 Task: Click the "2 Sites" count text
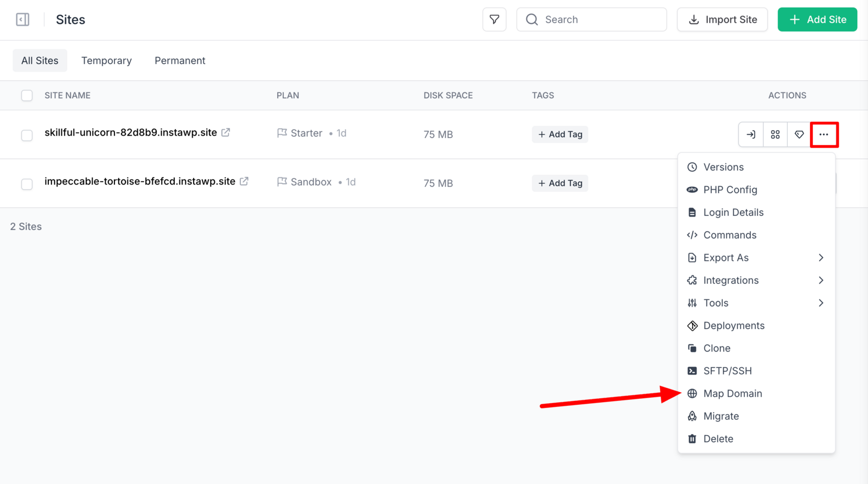26,227
